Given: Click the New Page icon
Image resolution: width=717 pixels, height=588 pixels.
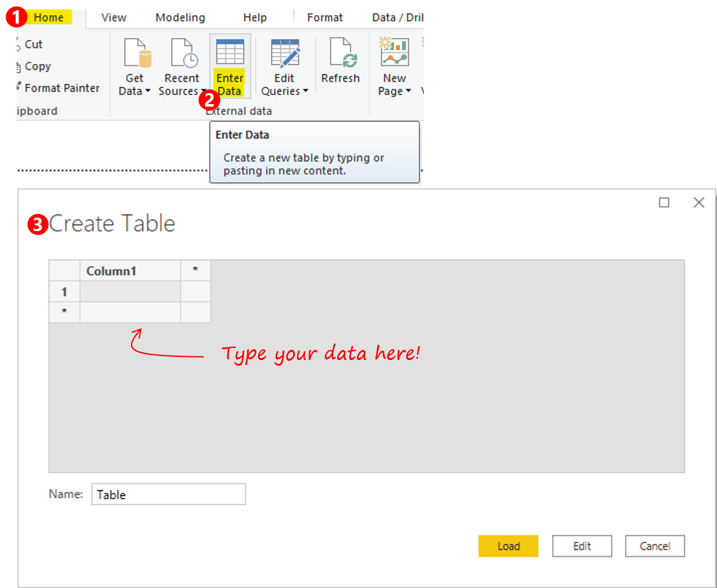Looking at the screenshot, I should [394, 52].
